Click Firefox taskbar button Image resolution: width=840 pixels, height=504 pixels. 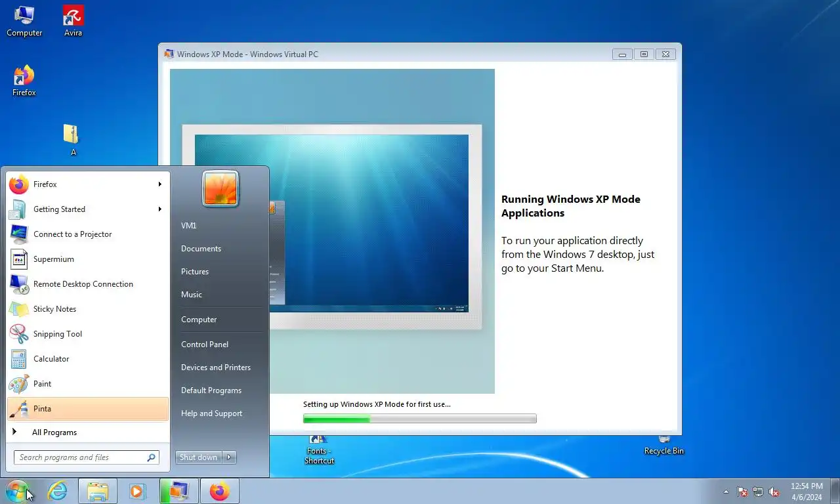tap(219, 491)
